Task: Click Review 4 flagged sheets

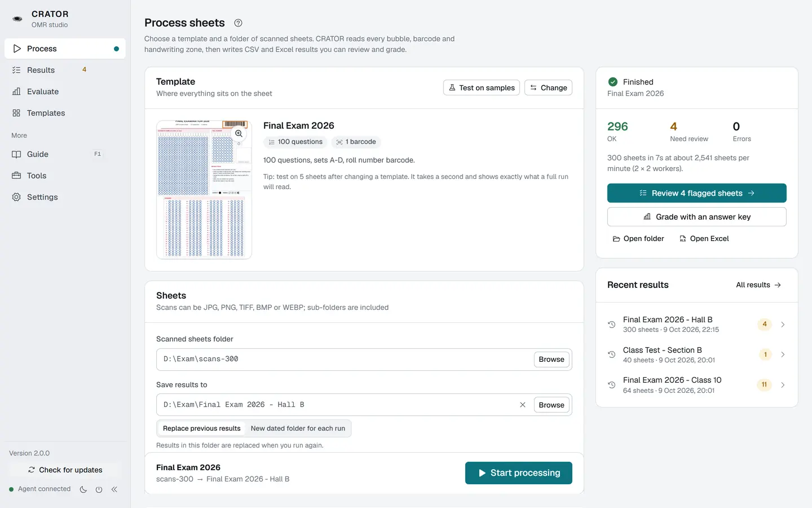Action: [697, 193]
